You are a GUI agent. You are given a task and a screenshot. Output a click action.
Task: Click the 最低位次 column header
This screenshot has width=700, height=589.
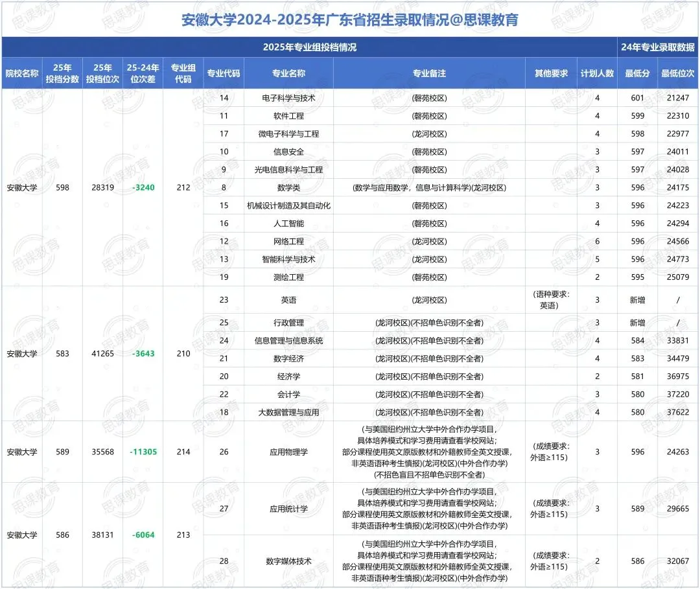678,73
